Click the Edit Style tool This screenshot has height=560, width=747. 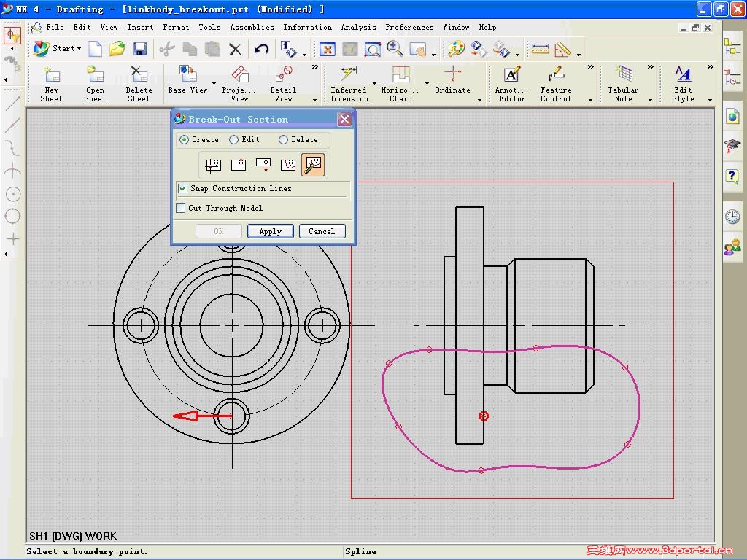[x=683, y=85]
